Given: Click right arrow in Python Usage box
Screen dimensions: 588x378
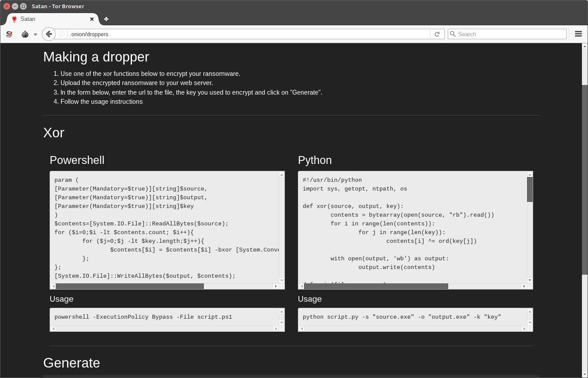Looking at the screenshot, I should [x=524, y=329].
